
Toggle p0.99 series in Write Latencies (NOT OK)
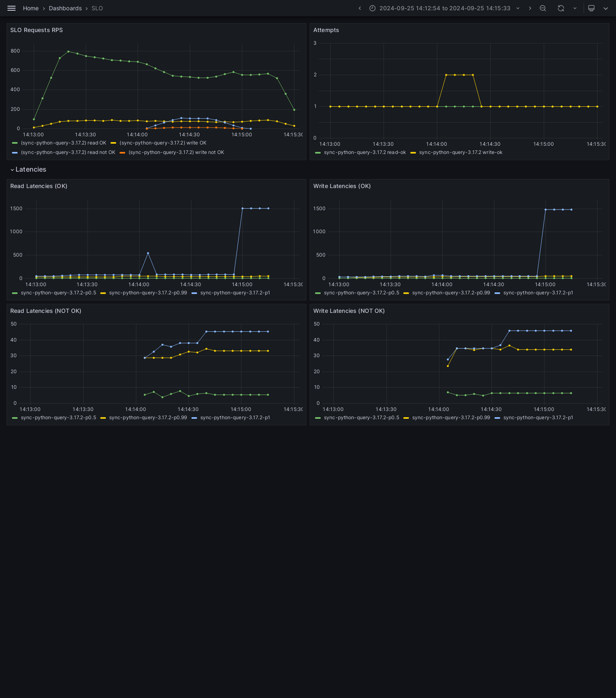(x=451, y=418)
